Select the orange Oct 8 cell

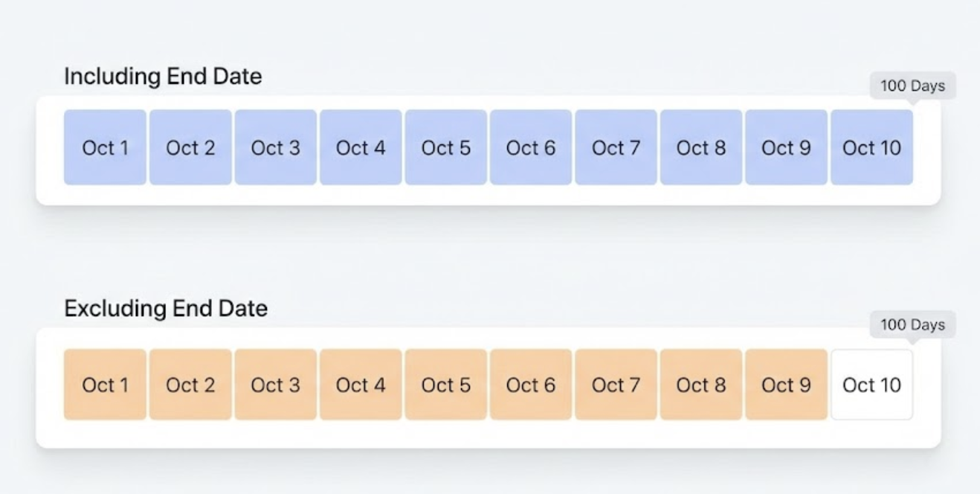[701, 385]
